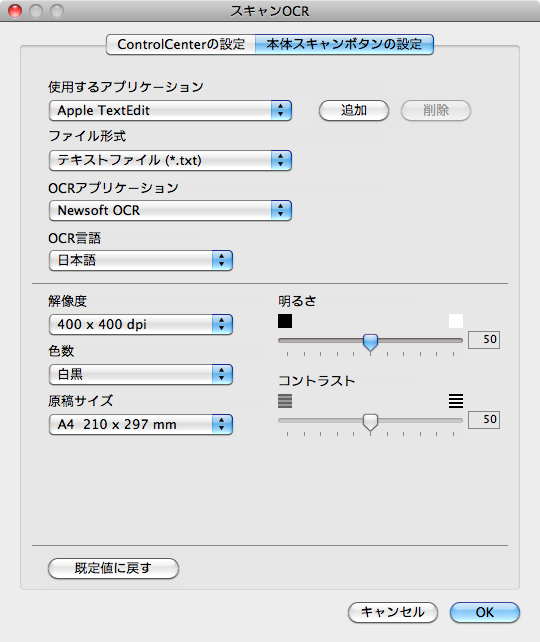Click the black square brightness icon
Viewport: 540px width, 642px height.
(285, 321)
